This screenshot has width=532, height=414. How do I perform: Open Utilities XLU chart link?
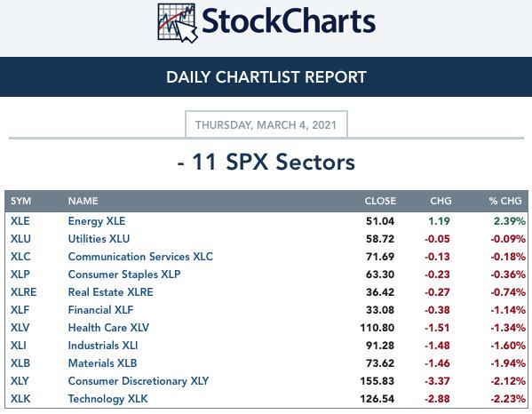pos(99,239)
